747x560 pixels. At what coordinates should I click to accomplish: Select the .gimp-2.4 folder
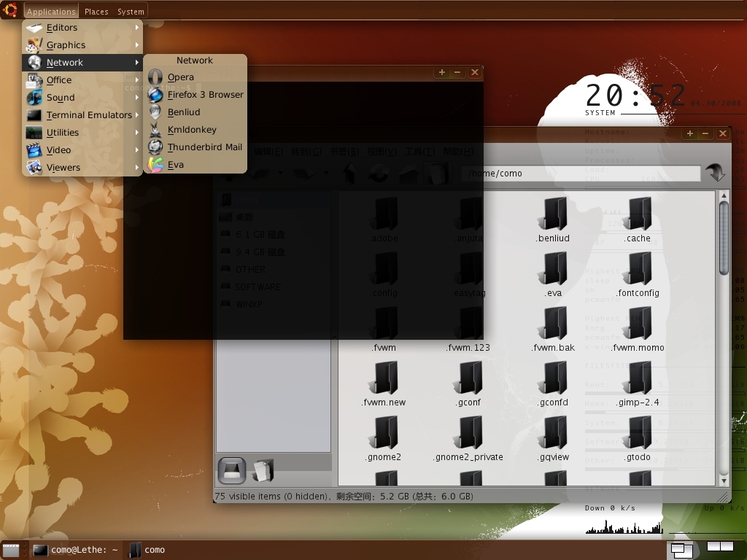coord(638,384)
